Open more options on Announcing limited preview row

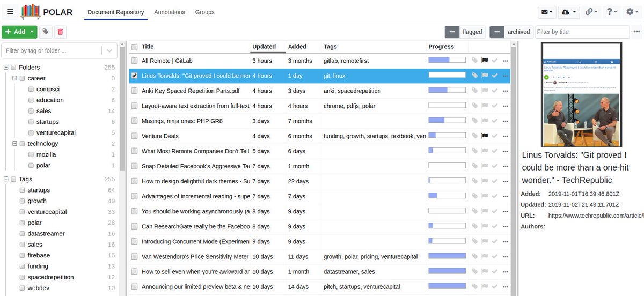tap(505, 286)
